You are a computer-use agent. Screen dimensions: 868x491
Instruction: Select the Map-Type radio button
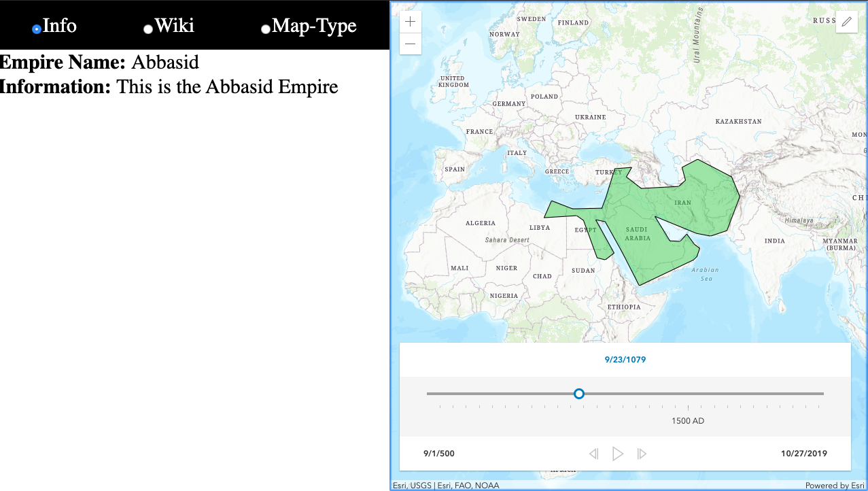[266, 29]
